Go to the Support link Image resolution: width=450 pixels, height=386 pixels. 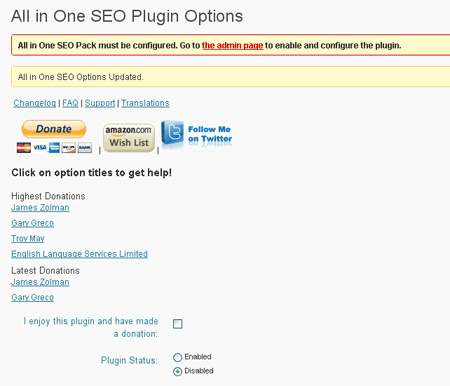coord(100,103)
